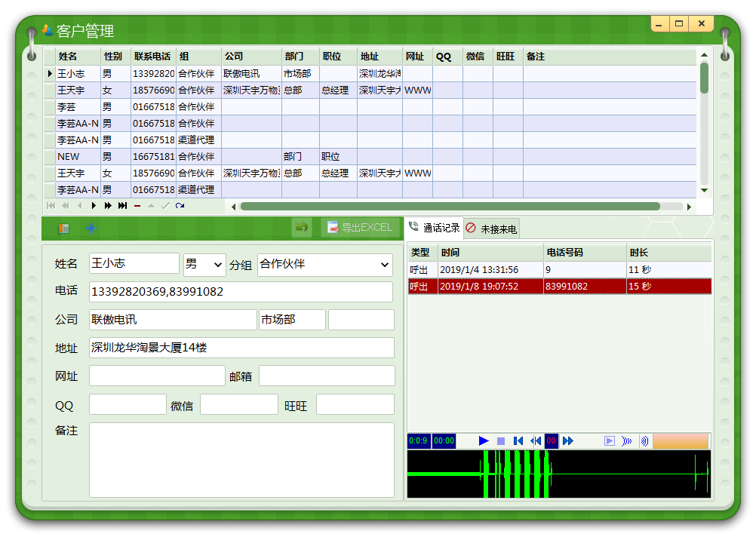Add a new customer with plus icon
The width and height of the screenshot is (756, 543).
pyautogui.click(x=91, y=229)
